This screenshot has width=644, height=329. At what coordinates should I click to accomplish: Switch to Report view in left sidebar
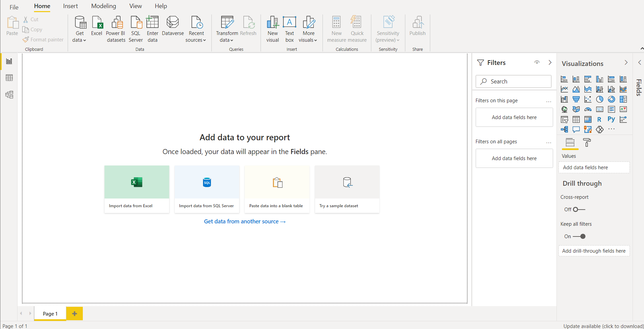[x=9, y=61]
